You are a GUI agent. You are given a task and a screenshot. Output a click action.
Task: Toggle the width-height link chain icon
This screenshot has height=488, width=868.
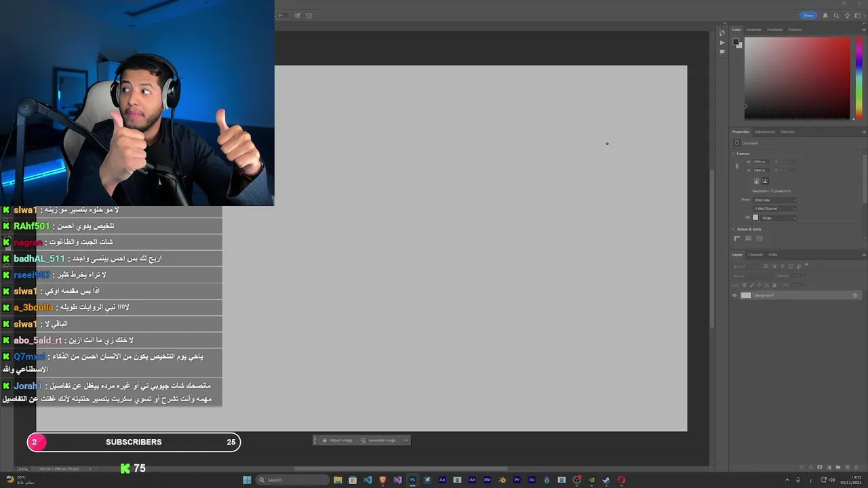point(737,166)
